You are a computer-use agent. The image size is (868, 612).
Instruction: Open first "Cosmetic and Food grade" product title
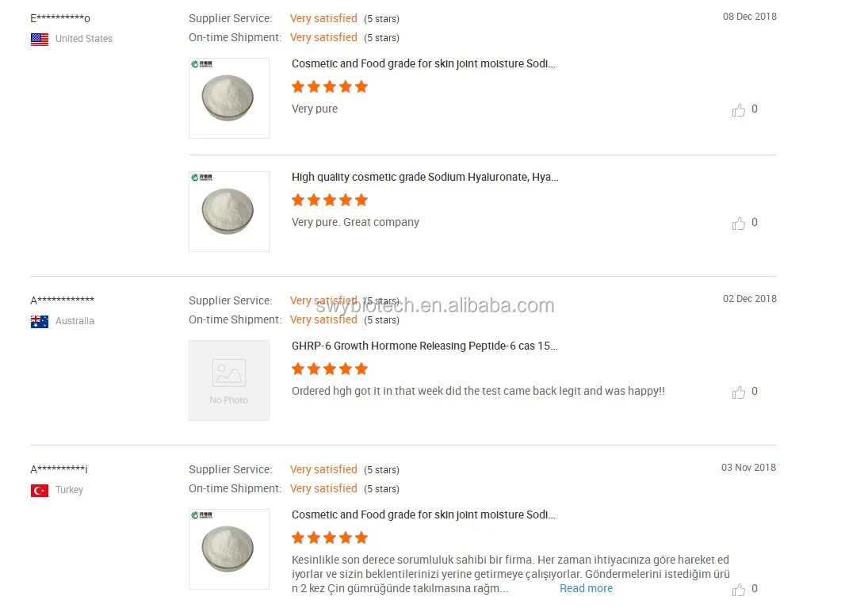click(423, 63)
